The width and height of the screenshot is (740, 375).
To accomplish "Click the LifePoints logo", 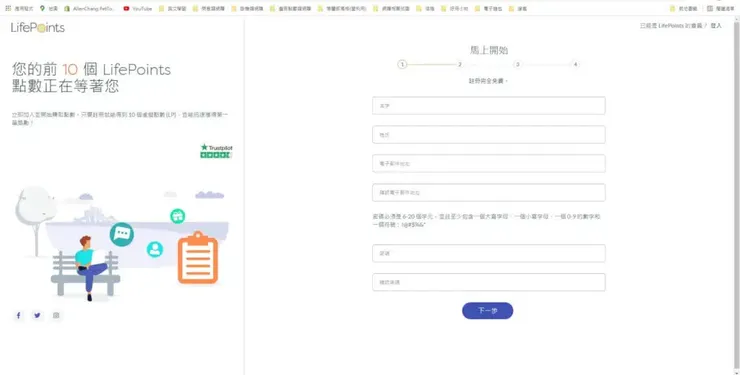I will tap(38, 28).
